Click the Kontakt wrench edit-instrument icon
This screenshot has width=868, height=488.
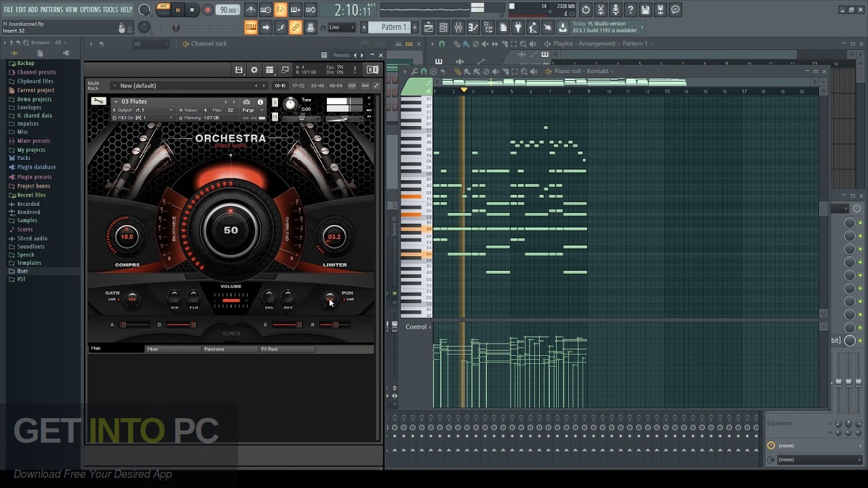pyautogui.click(x=99, y=102)
